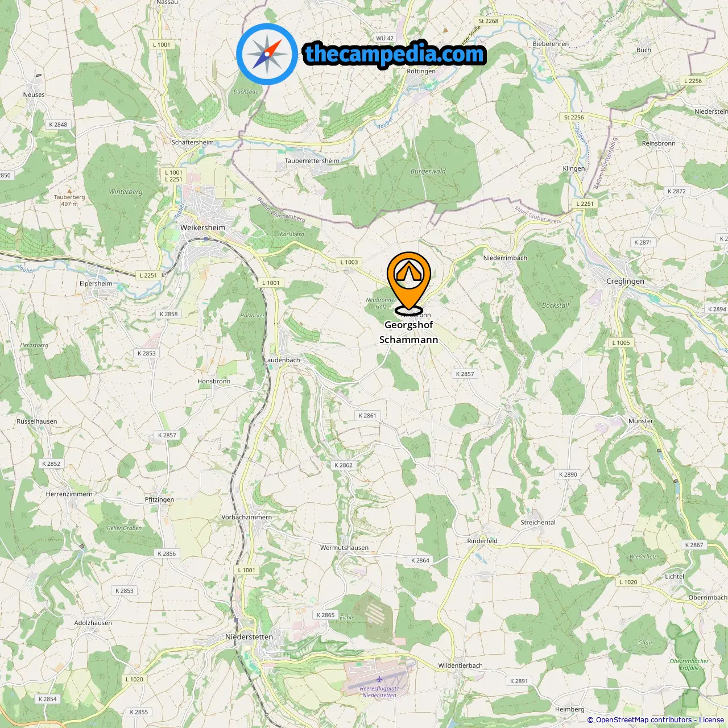
Task: Click the Laudenbach village label
Action: point(282,360)
